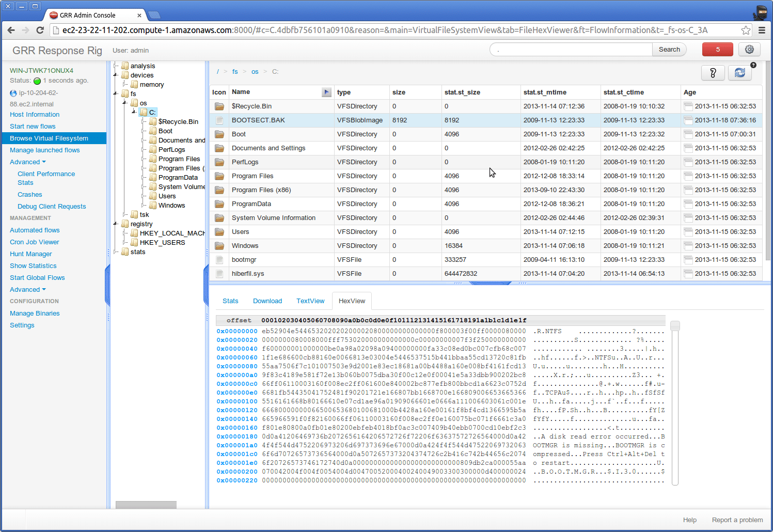
Task: Click the Search button
Action: [669, 49]
